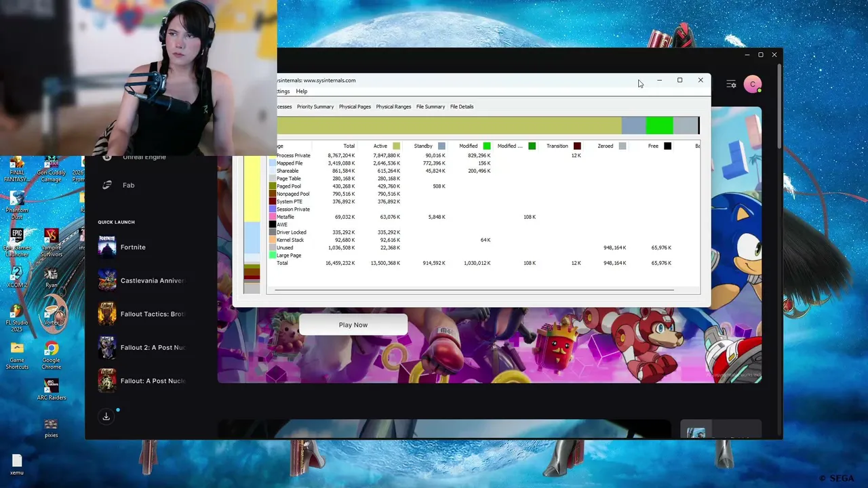868x488 pixels.
Task: Open the FINAL FANTASY desktop shortcut
Action: point(17,169)
